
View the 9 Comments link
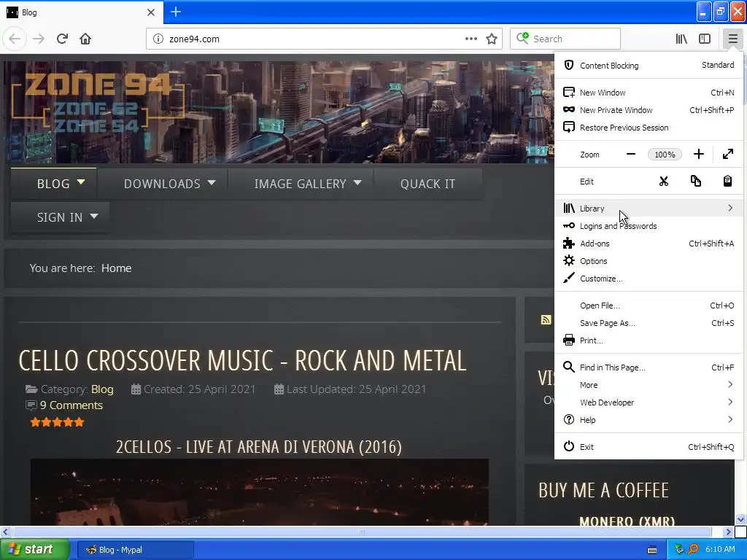click(x=71, y=405)
